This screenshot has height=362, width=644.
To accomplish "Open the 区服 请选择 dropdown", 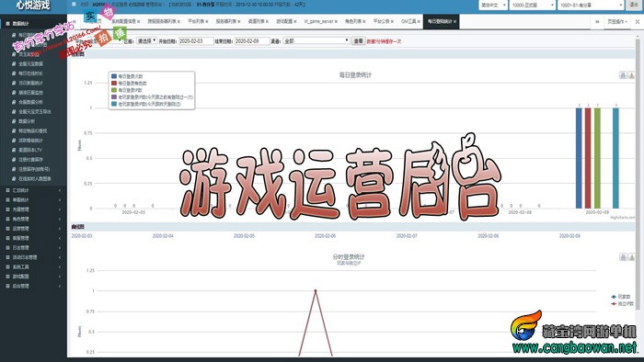I will click(x=146, y=41).
